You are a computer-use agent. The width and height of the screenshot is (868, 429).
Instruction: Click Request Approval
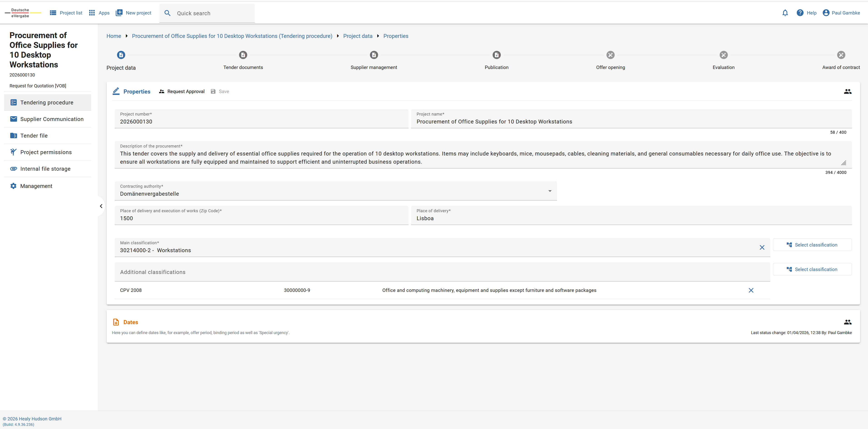click(x=182, y=91)
